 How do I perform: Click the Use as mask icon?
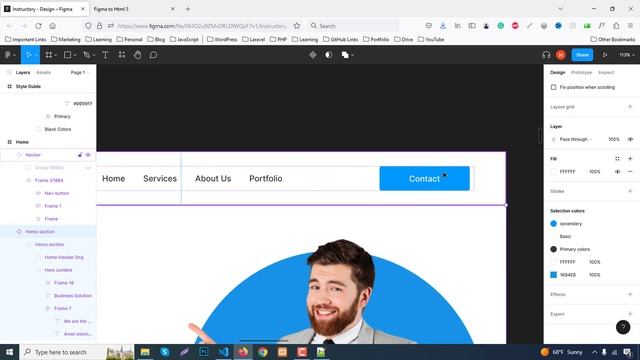tap(329, 55)
